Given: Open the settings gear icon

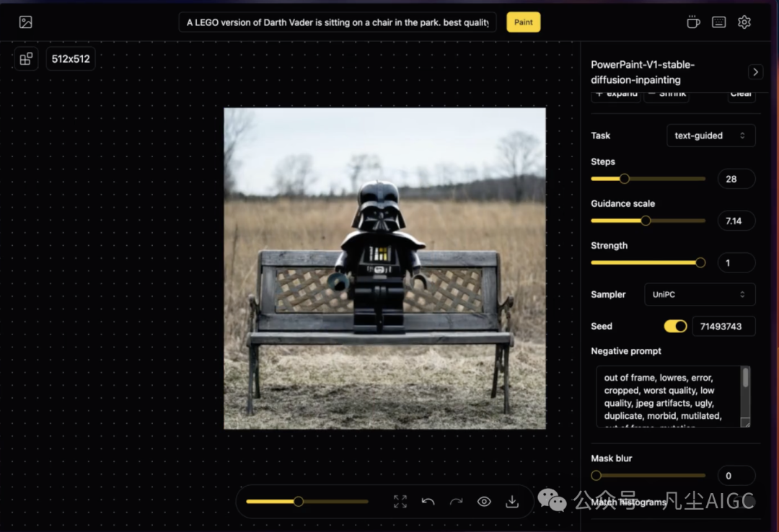Looking at the screenshot, I should pyautogui.click(x=744, y=22).
